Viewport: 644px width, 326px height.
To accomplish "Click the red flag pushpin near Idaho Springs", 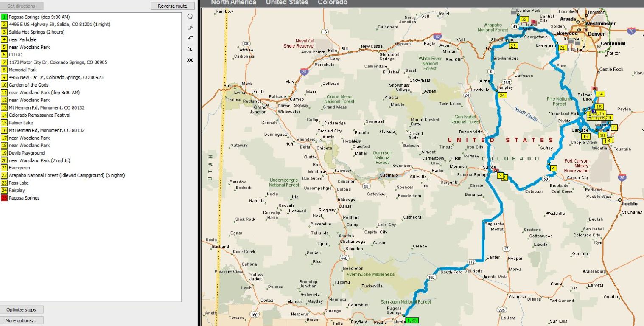I will coord(533,21).
